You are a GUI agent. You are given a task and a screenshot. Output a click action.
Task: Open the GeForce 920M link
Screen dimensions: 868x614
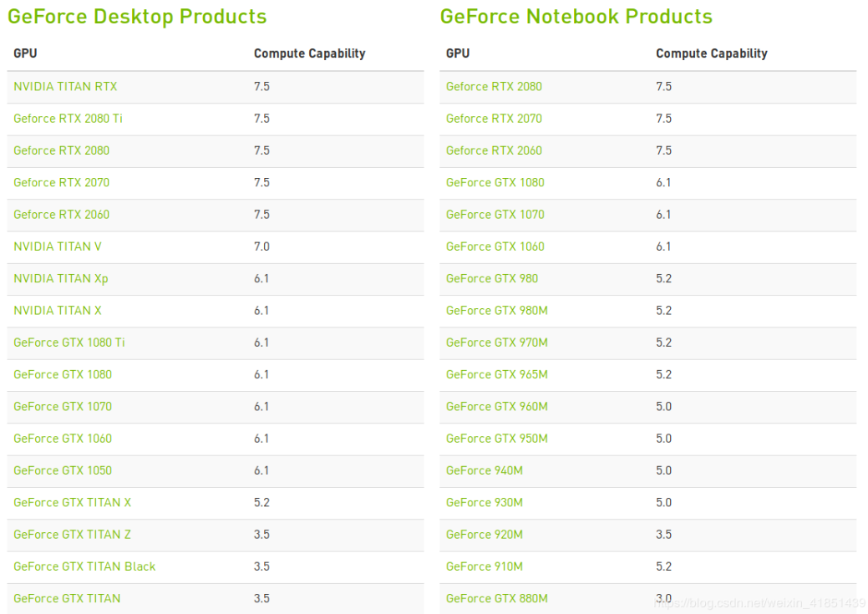pyautogui.click(x=485, y=535)
